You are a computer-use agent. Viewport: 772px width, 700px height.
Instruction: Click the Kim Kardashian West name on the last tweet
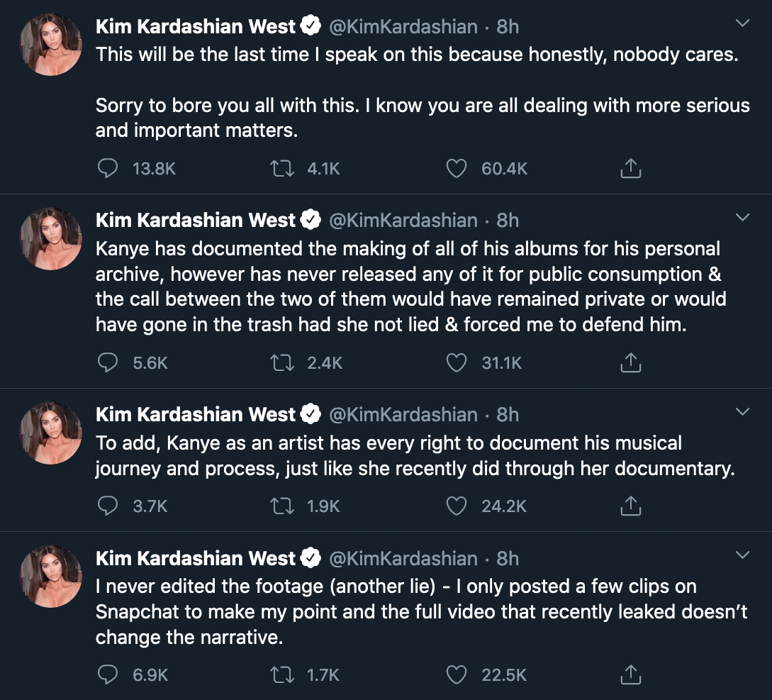click(x=196, y=559)
